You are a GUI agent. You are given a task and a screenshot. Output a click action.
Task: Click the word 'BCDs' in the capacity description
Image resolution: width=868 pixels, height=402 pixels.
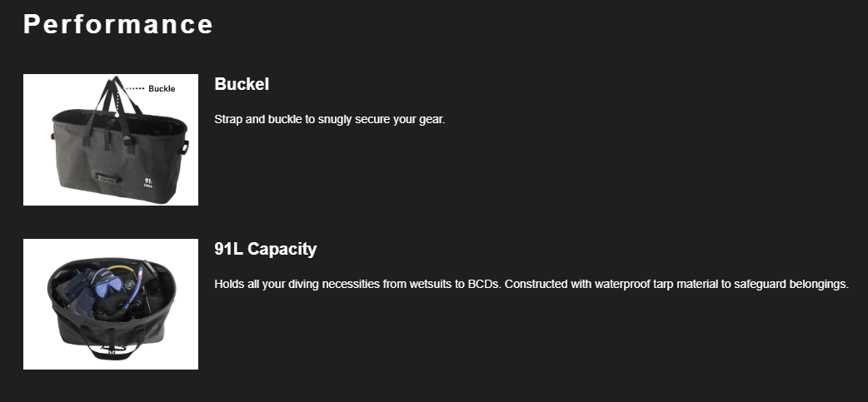click(484, 284)
